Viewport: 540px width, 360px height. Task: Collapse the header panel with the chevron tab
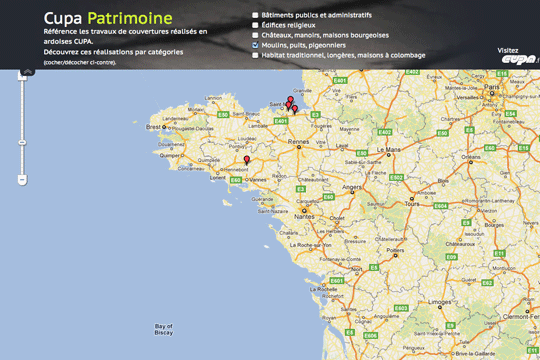tap(28, 72)
